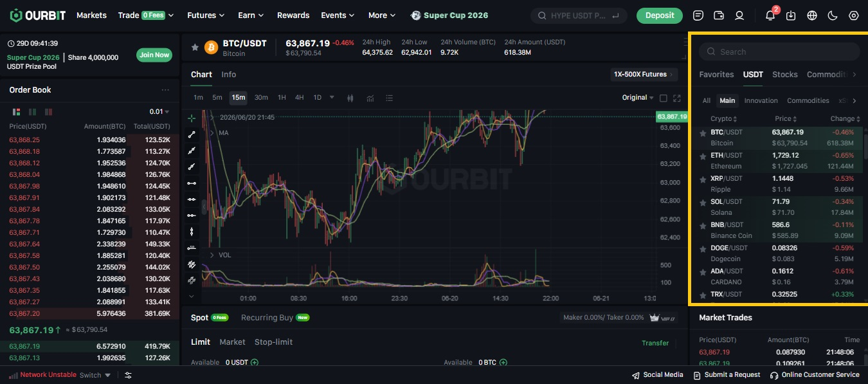Show sell orders only view
Screen dimensions: 868x384
tap(49, 111)
